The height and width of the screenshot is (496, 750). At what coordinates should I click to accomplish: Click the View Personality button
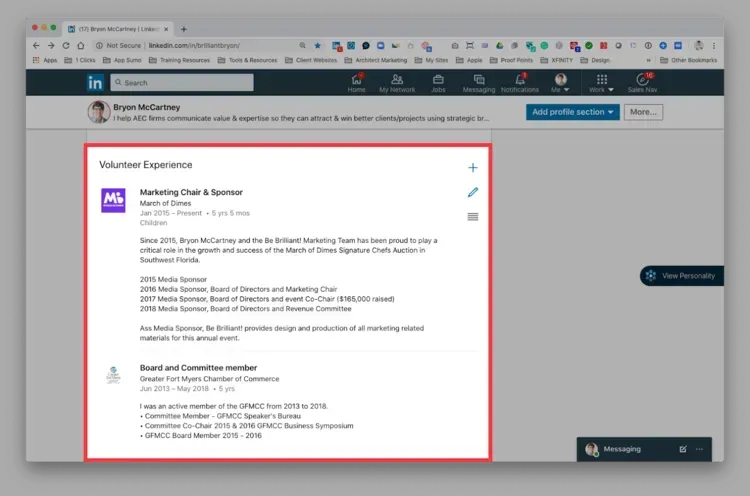[682, 276]
